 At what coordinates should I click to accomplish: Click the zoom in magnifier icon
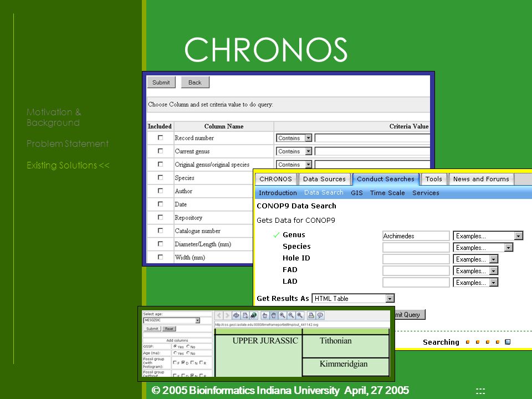[282, 315]
